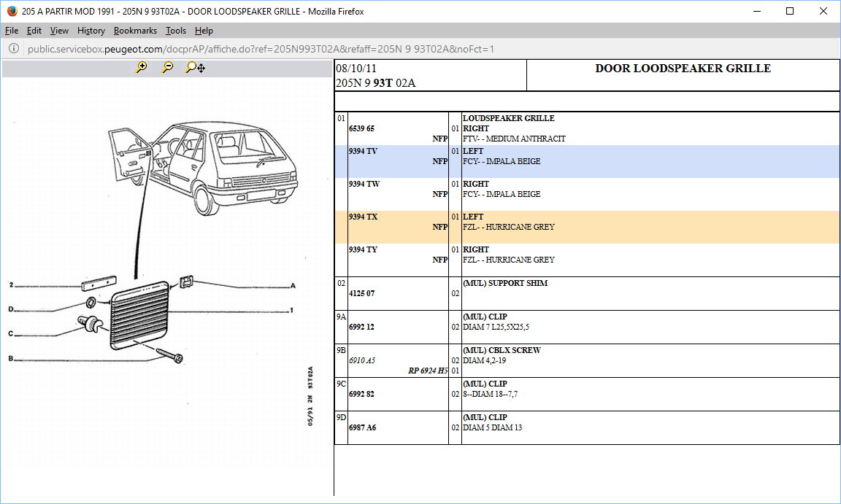The height and width of the screenshot is (504, 841).
Task: Open the File menu
Action: 12,31
